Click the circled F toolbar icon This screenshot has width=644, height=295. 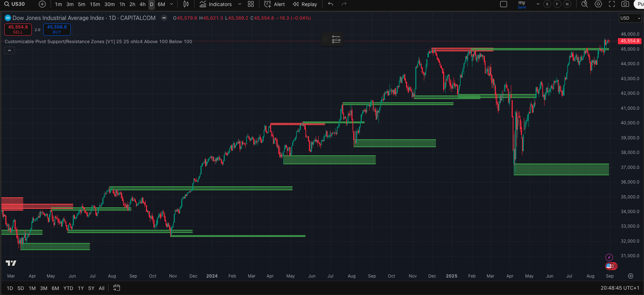pos(557,4)
